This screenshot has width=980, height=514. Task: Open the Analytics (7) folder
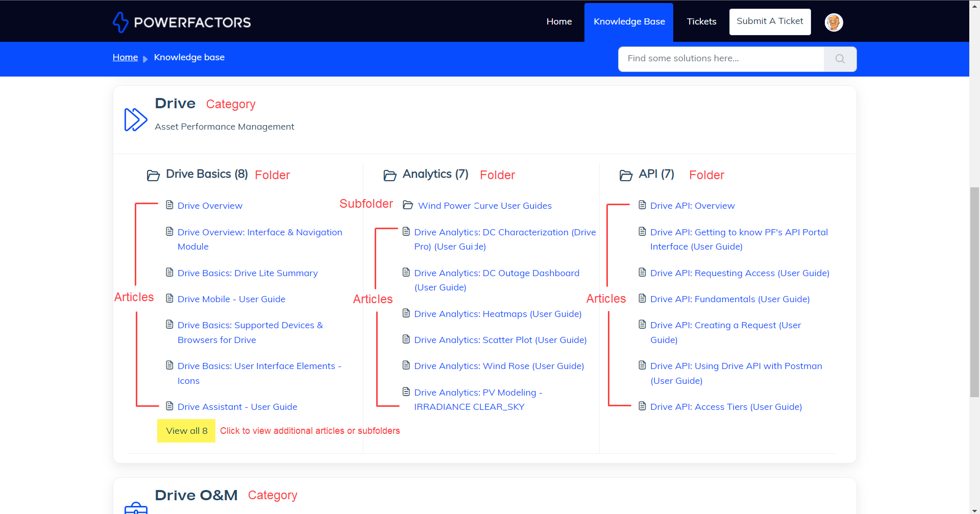[x=435, y=174]
